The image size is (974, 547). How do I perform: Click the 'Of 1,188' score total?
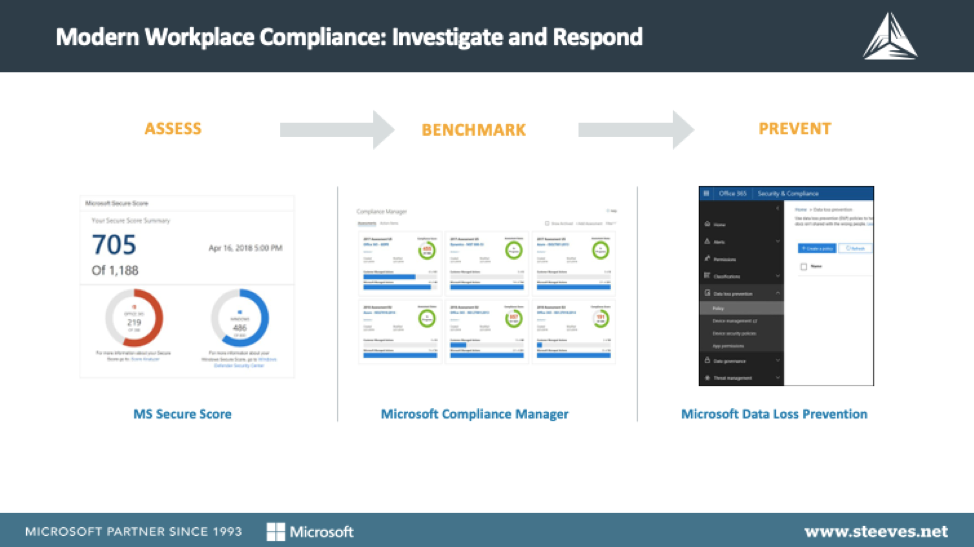(x=115, y=271)
